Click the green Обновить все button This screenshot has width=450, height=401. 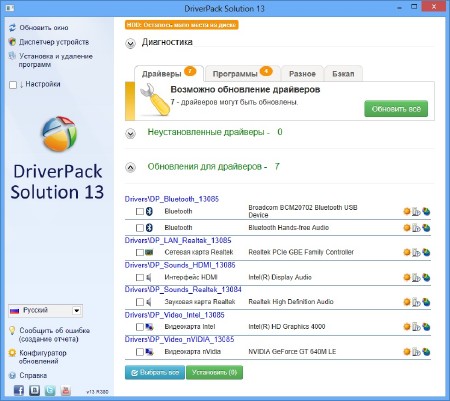pos(396,109)
